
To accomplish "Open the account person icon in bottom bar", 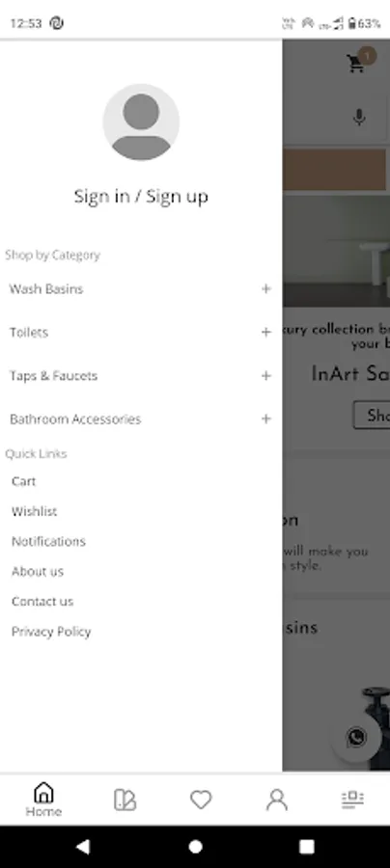I will pyautogui.click(x=276, y=800).
